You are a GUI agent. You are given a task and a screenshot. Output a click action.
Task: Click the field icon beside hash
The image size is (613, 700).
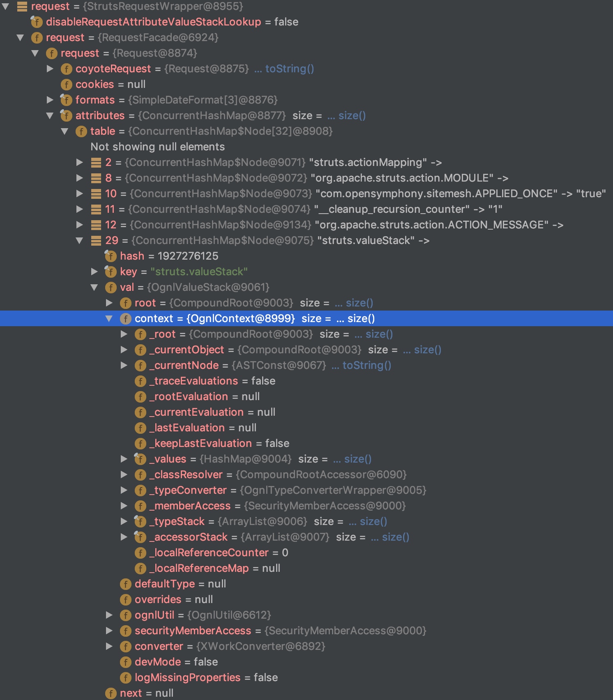tap(111, 256)
